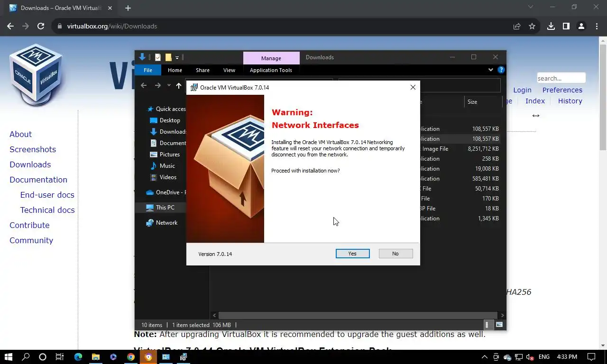
Task: Open the Chrome profile icon
Action: 581,26
